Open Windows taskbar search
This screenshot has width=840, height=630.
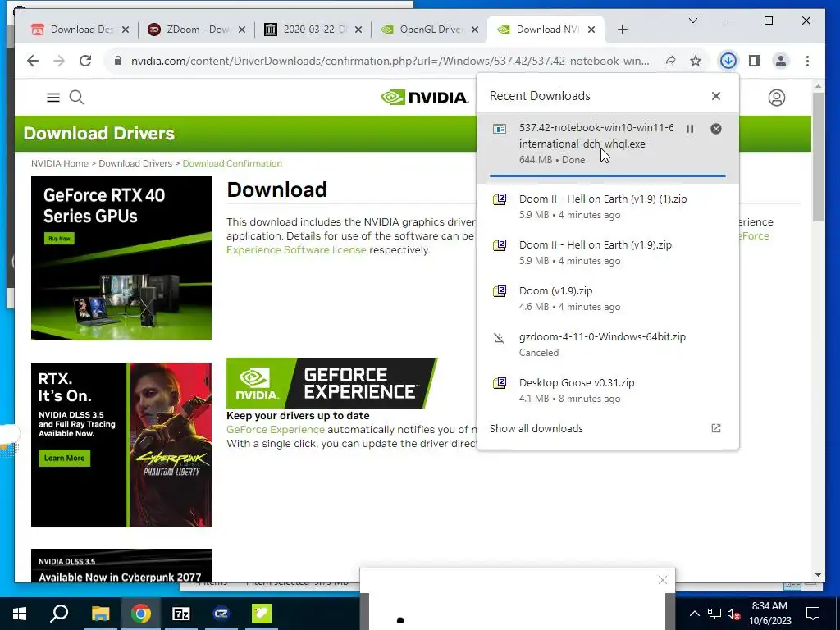59,614
